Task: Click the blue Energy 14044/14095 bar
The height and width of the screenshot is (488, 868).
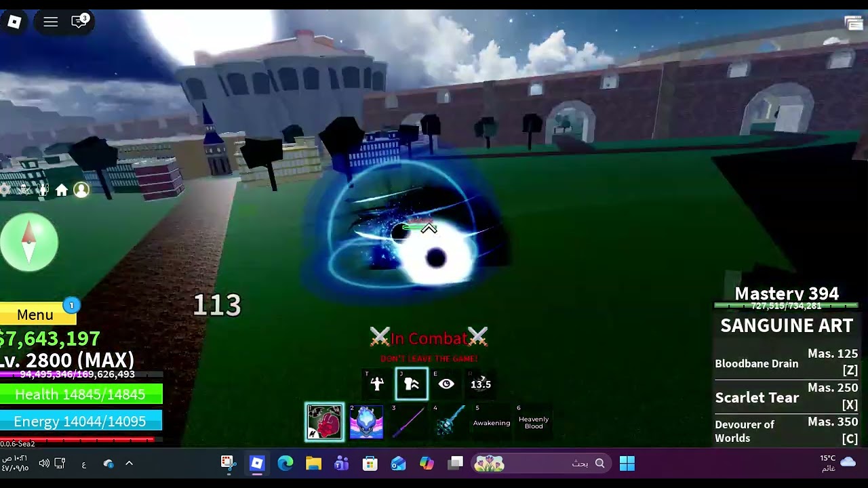Action: (81, 422)
